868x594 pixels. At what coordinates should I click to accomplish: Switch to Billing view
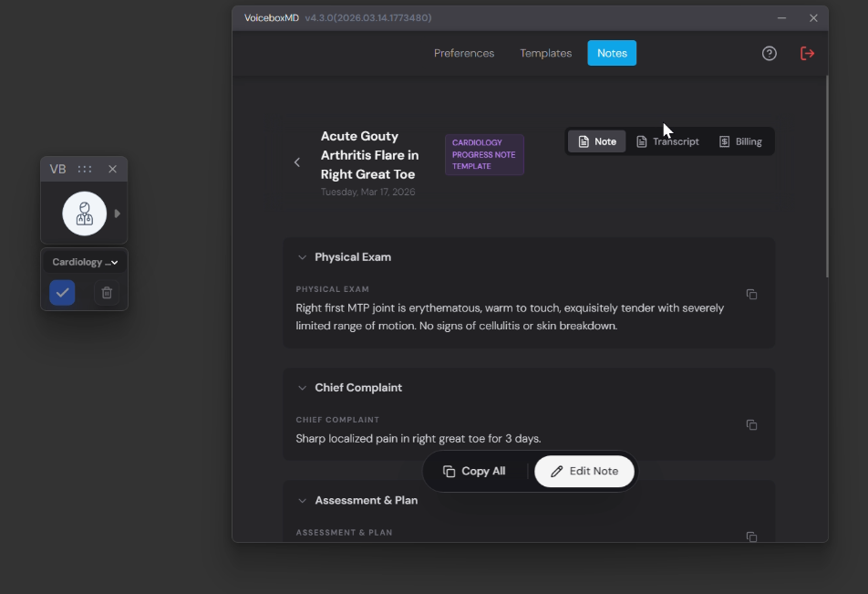point(739,141)
